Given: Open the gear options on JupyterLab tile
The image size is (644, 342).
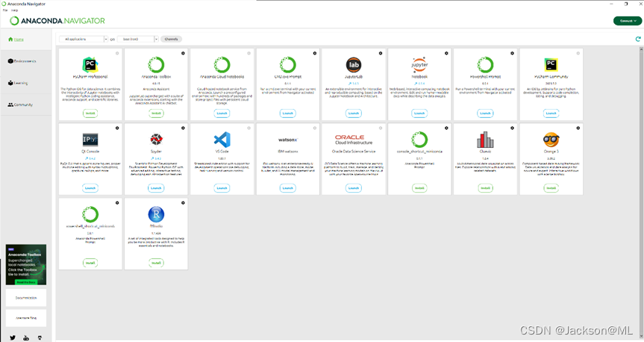Looking at the screenshot, I should point(381,54).
